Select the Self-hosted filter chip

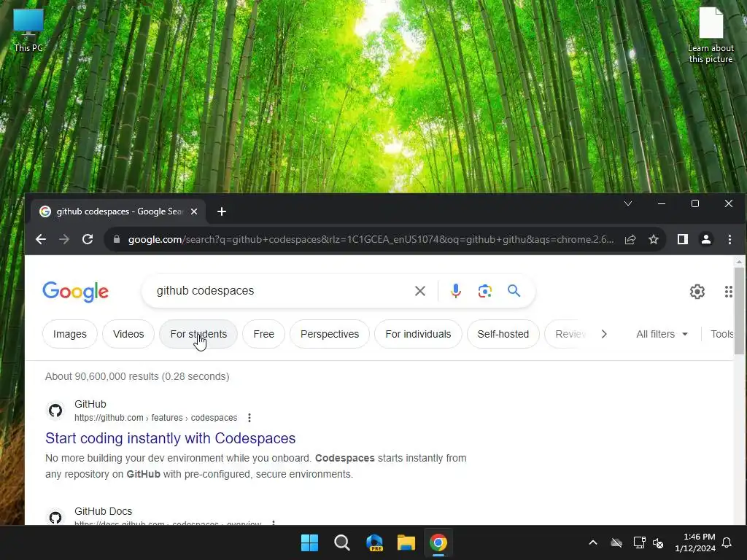tap(503, 334)
